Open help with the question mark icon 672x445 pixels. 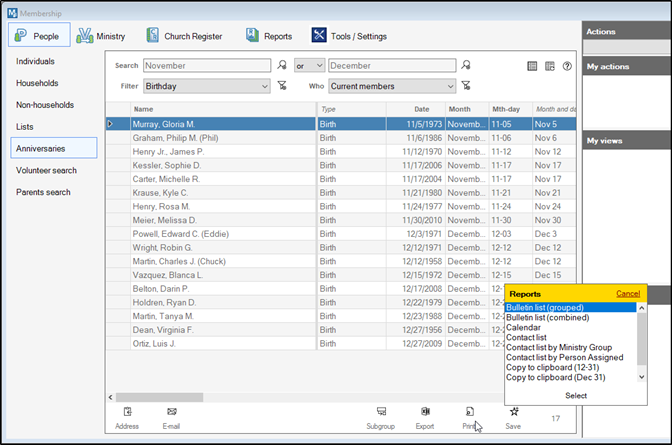[x=567, y=66]
